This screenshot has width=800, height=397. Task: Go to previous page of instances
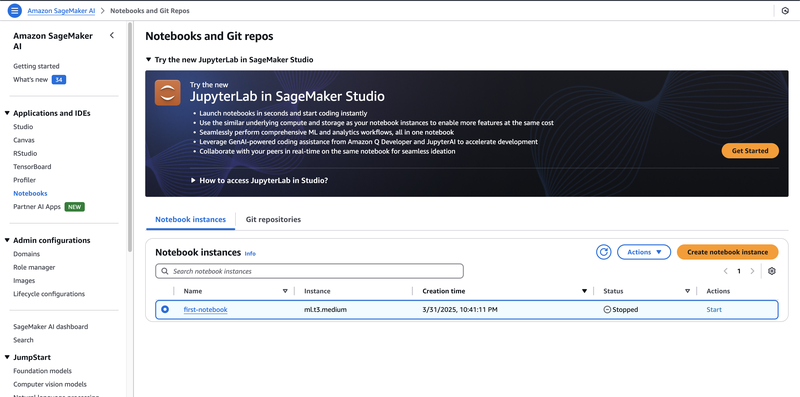click(x=726, y=271)
